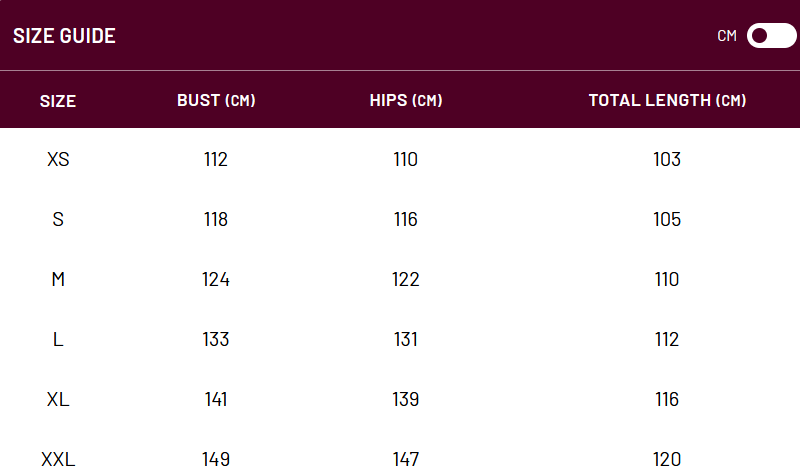Click bust value 133 for L

pos(215,339)
